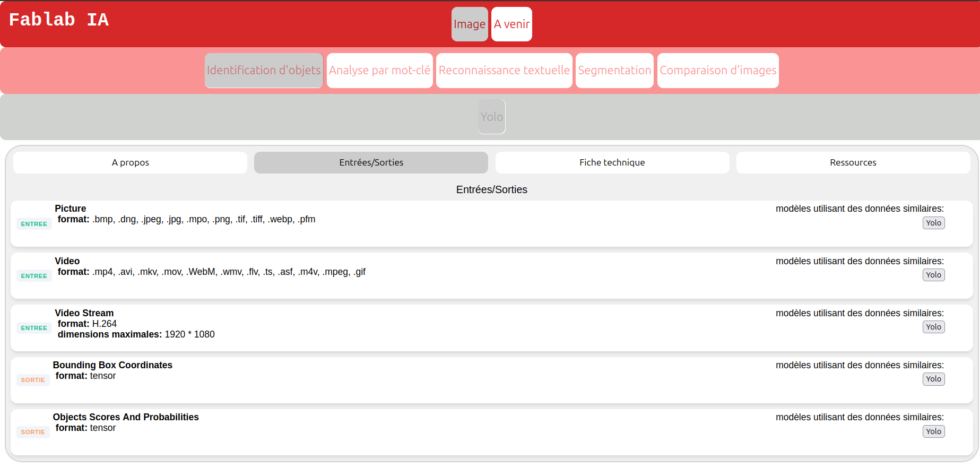Click SORTIE badge beside Bounding Box Coordinates
This screenshot has width=980, height=467.
(x=33, y=380)
